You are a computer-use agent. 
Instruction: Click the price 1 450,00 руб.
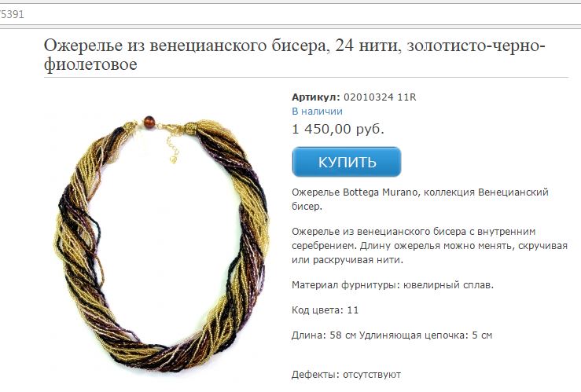tap(338, 129)
